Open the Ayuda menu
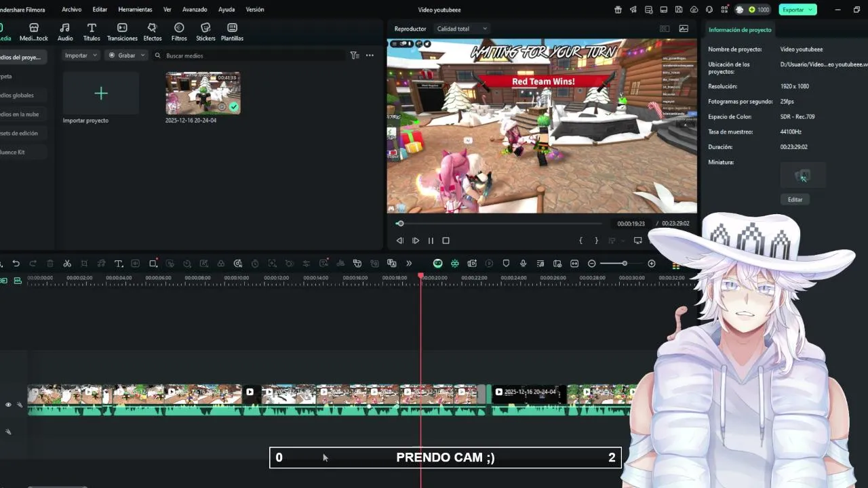The width and height of the screenshot is (868, 488). tap(226, 9)
